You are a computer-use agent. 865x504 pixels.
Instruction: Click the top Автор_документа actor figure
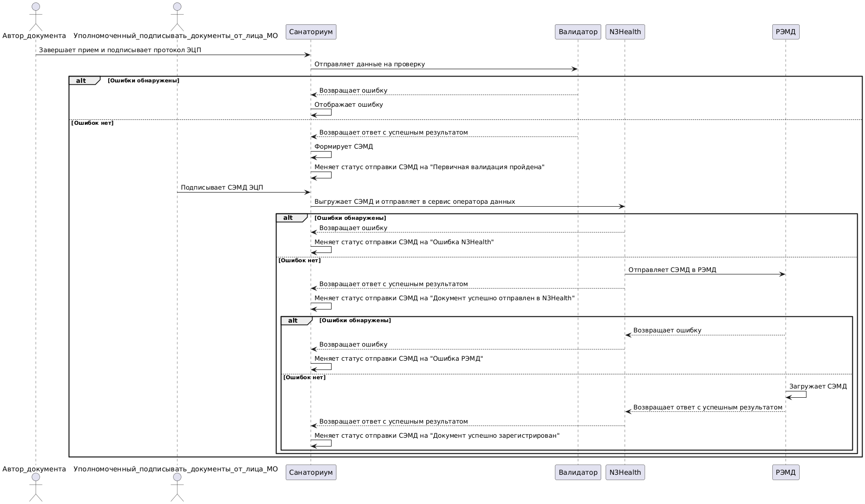click(35, 17)
